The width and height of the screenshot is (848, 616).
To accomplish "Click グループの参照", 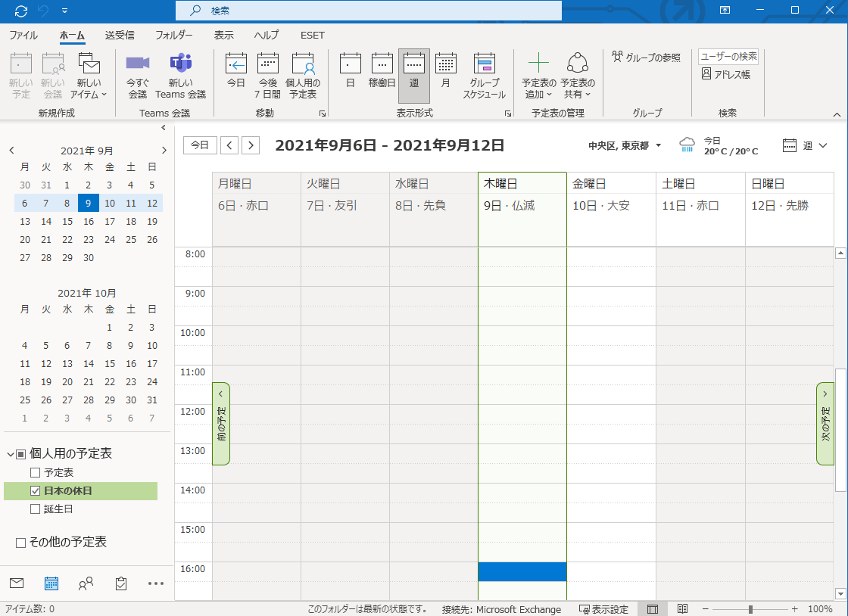I will pyautogui.click(x=647, y=58).
